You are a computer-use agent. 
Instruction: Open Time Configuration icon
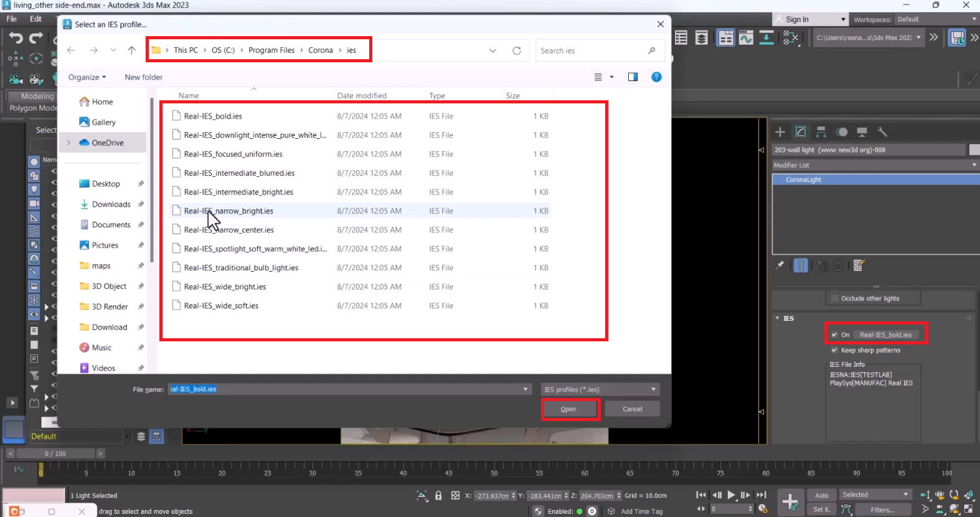tap(763, 509)
